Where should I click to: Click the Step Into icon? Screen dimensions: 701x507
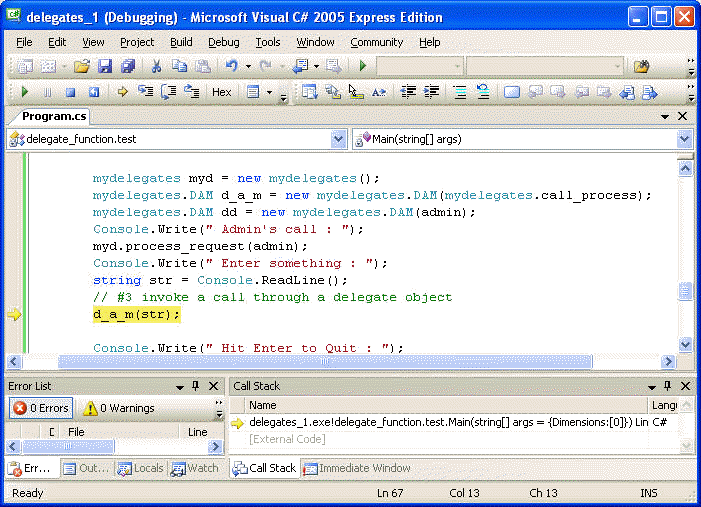(x=145, y=92)
